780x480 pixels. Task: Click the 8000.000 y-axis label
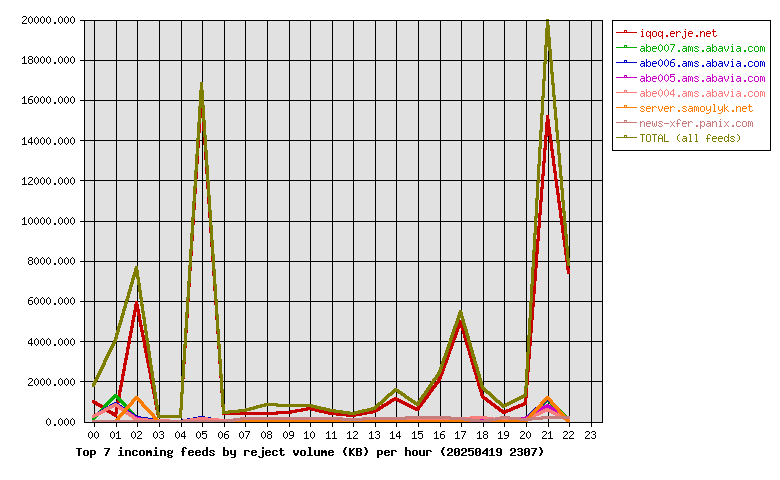[51, 261]
